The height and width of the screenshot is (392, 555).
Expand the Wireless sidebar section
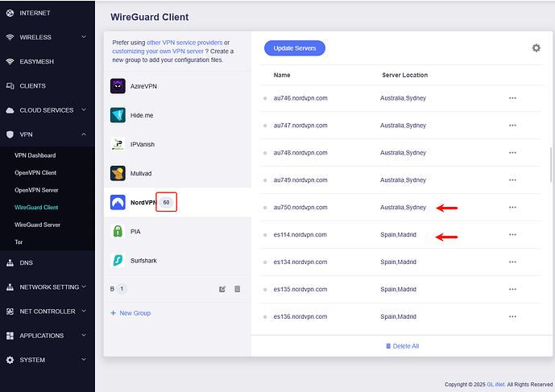tap(84, 37)
